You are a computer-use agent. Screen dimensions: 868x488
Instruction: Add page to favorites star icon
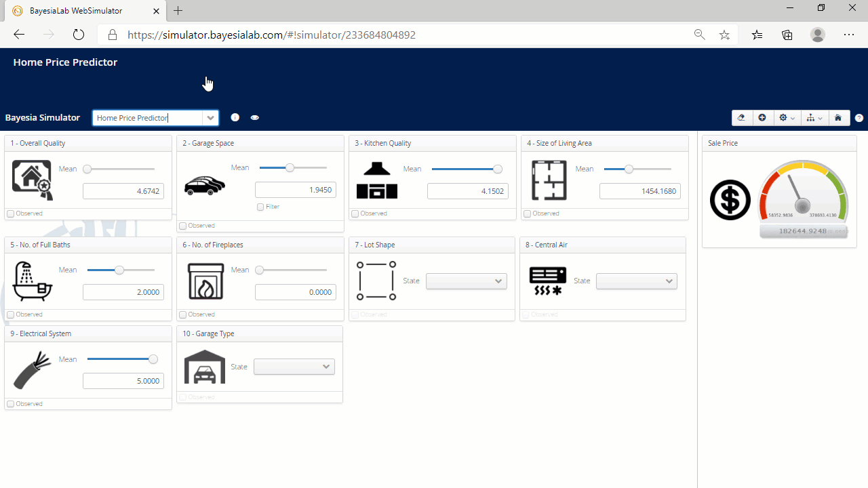click(724, 35)
